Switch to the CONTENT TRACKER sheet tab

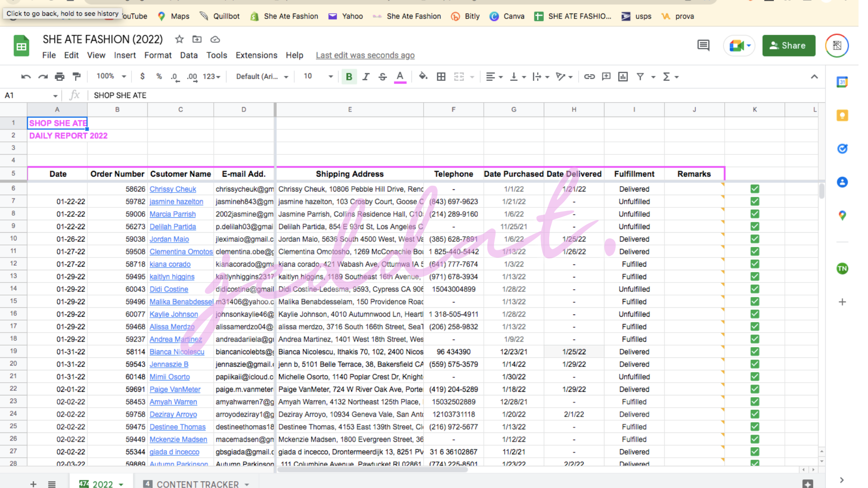point(197,484)
